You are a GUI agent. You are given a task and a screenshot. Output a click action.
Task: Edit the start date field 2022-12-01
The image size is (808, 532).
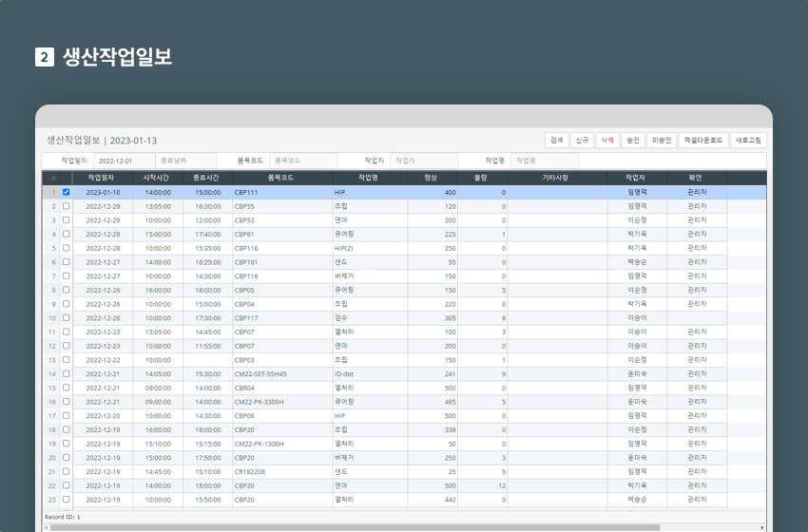click(124, 161)
